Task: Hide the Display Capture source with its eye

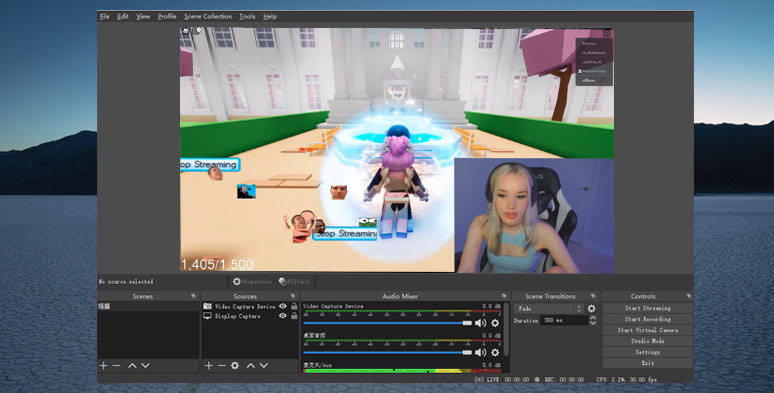Action: [x=282, y=316]
